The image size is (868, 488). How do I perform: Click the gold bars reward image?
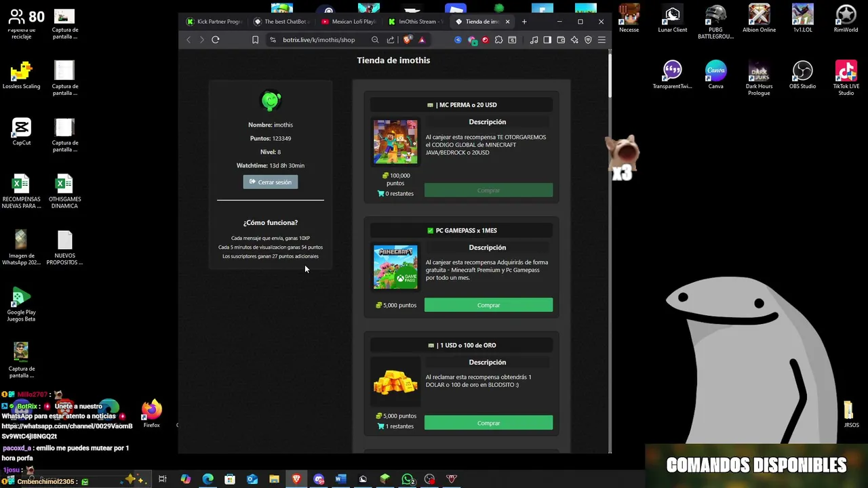pyautogui.click(x=395, y=382)
